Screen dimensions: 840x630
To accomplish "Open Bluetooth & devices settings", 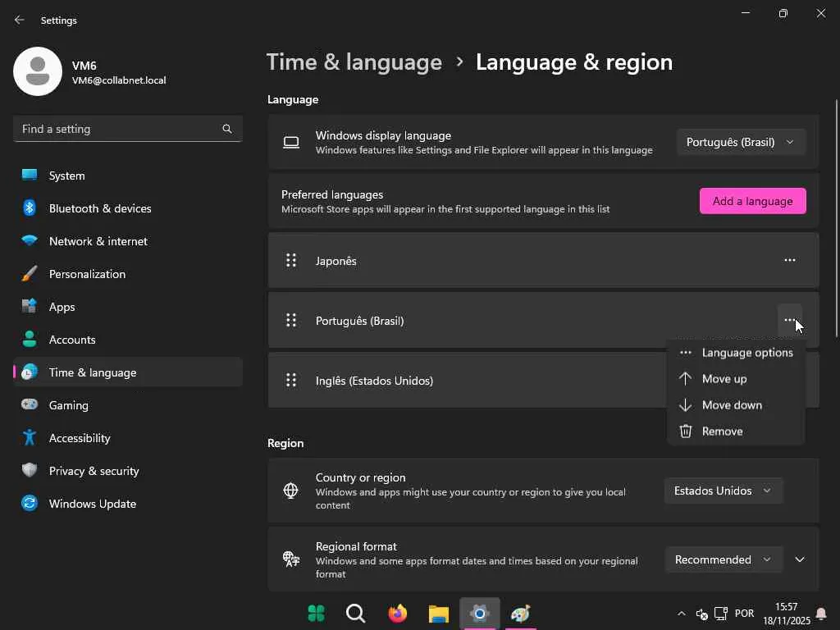I will click(x=100, y=208).
